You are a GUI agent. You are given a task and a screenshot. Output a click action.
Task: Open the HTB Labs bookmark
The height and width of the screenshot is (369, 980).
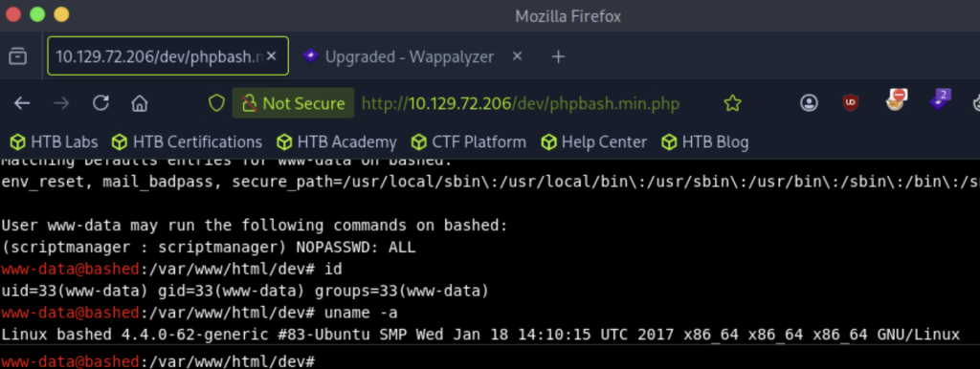pos(54,142)
